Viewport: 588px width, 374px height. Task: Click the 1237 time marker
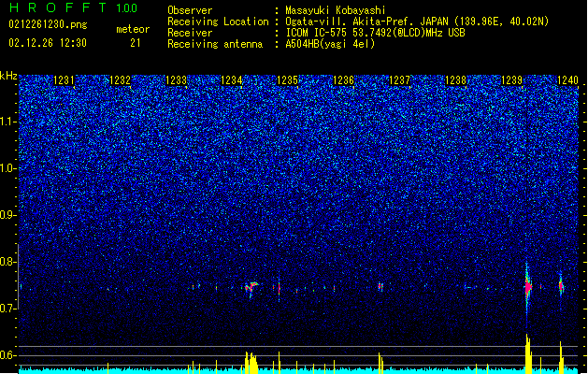(x=400, y=80)
